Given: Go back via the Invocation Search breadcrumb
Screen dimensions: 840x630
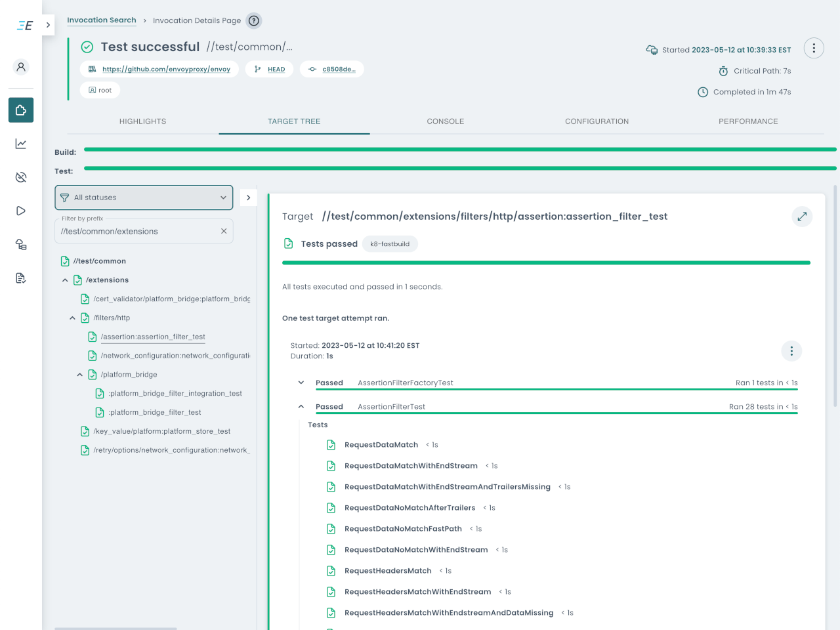Looking at the screenshot, I should click(x=102, y=20).
